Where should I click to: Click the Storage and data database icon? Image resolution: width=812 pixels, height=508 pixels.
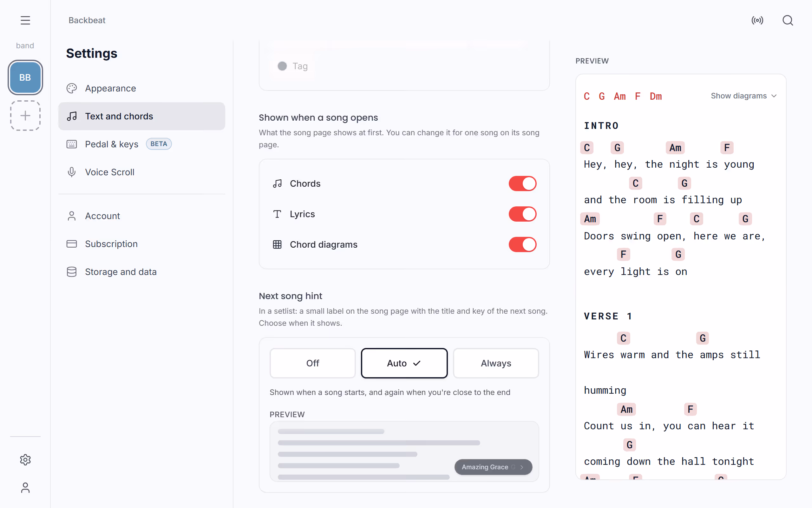(x=71, y=272)
